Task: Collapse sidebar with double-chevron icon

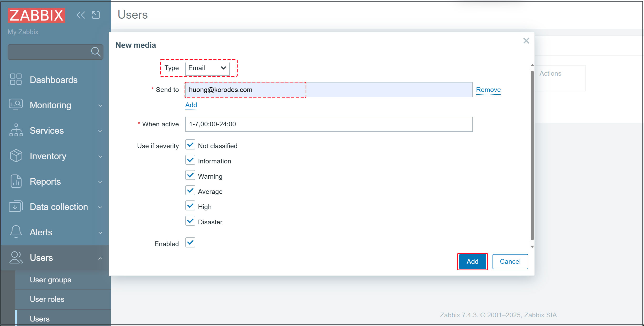Action: click(81, 15)
